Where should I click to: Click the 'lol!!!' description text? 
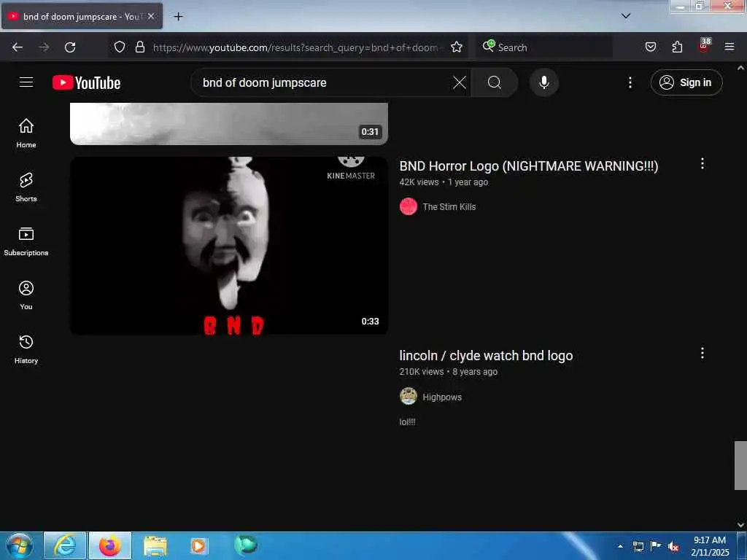tap(407, 422)
